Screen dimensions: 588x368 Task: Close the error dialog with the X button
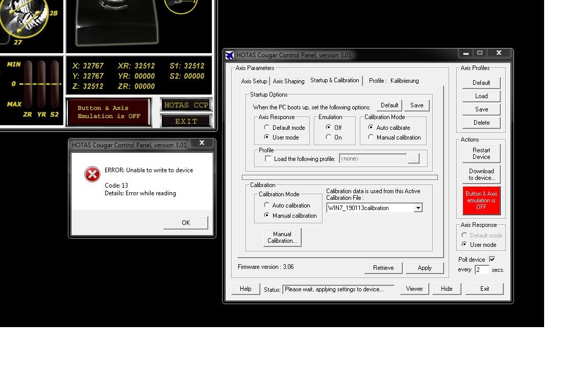point(202,143)
